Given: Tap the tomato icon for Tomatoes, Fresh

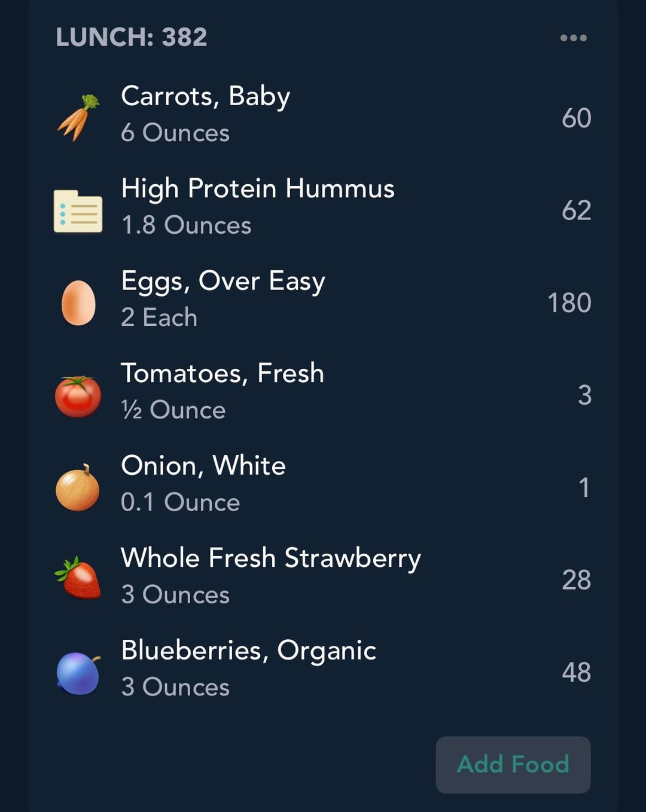Looking at the screenshot, I should (x=78, y=396).
